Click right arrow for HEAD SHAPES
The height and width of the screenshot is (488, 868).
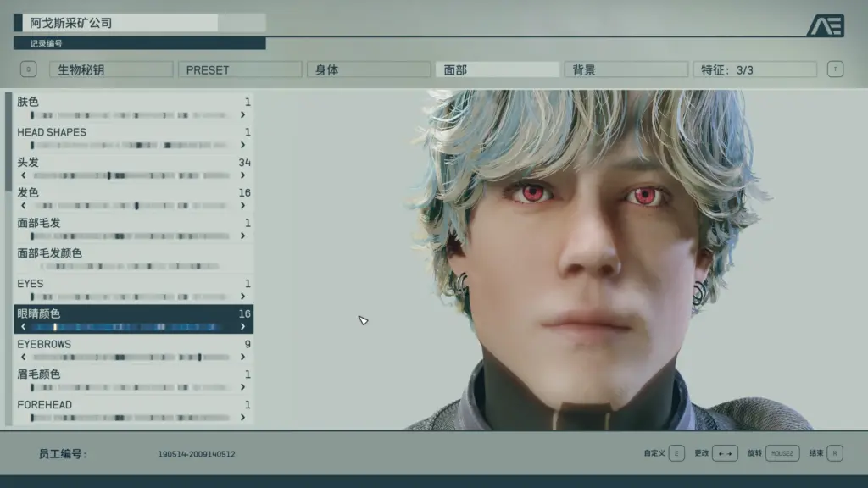(x=242, y=145)
